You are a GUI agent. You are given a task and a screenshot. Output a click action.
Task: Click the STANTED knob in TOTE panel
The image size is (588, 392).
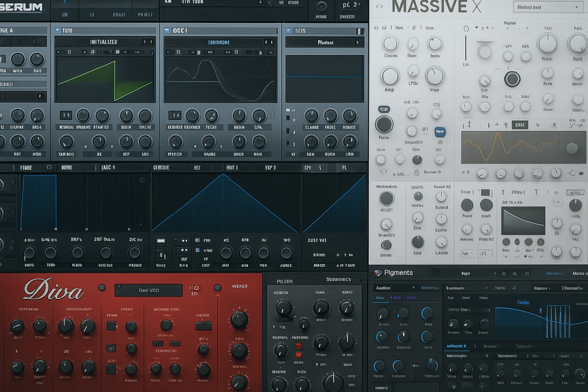coord(102,116)
